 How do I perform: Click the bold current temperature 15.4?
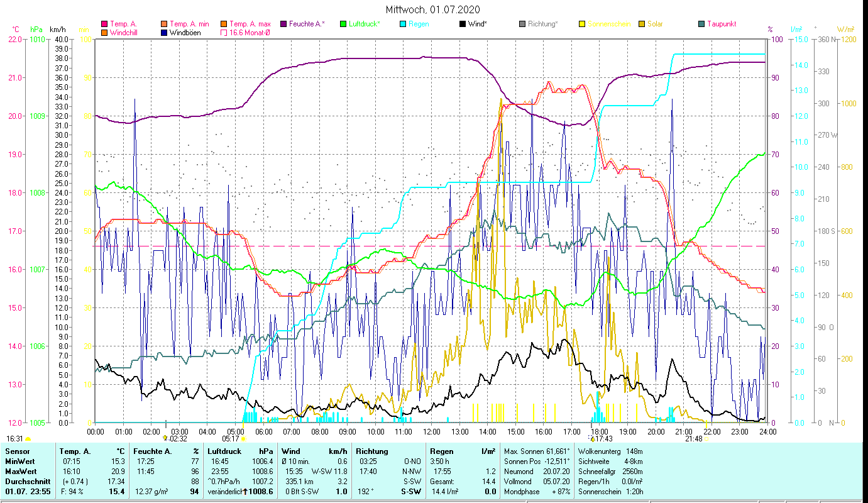coord(117,492)
